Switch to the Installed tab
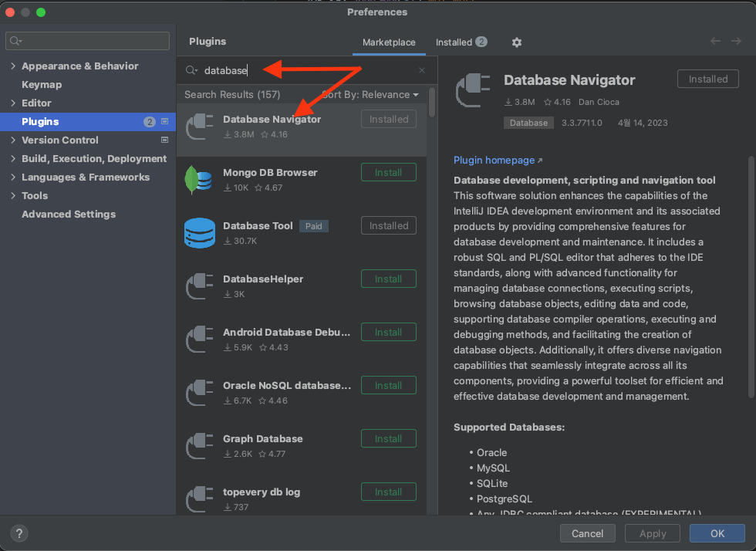 coord(461,42)
